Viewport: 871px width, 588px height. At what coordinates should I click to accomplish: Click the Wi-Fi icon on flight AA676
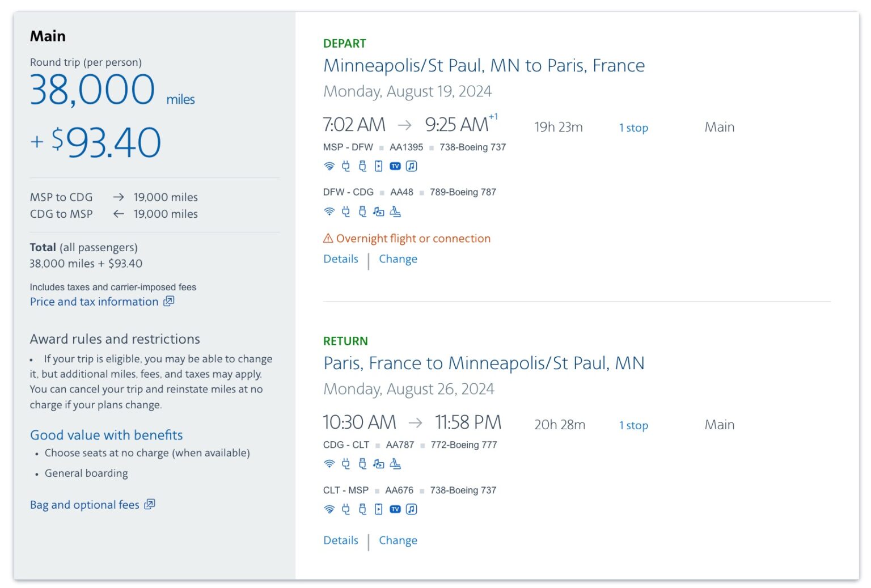point(329,509)
